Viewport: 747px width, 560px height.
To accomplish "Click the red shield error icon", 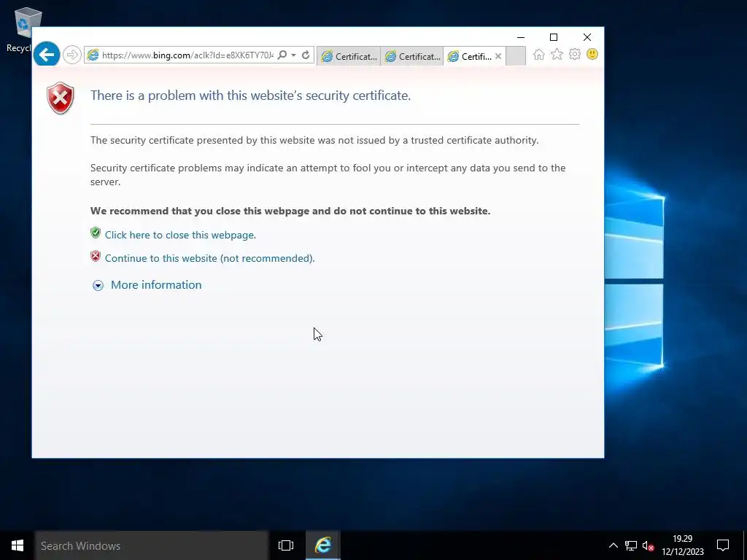I will (61, 98).
